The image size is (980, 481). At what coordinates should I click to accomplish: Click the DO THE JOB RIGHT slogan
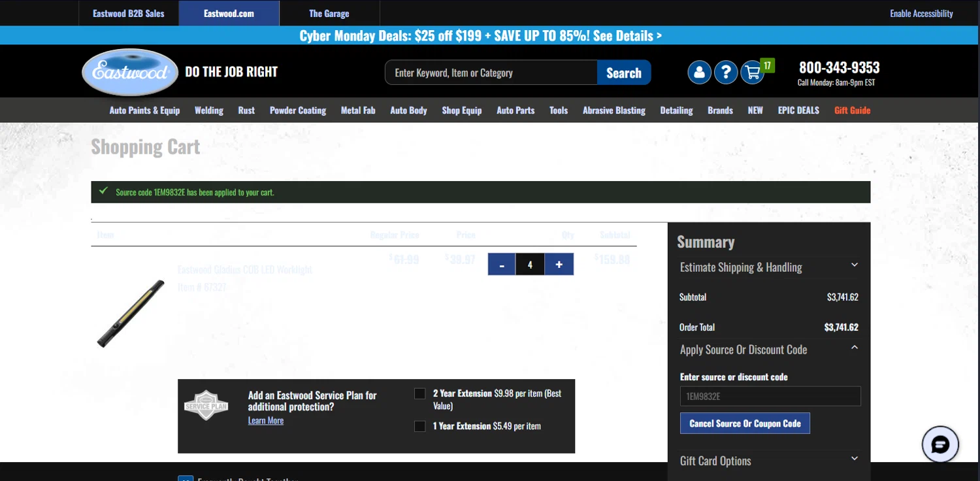pos(231,72)
